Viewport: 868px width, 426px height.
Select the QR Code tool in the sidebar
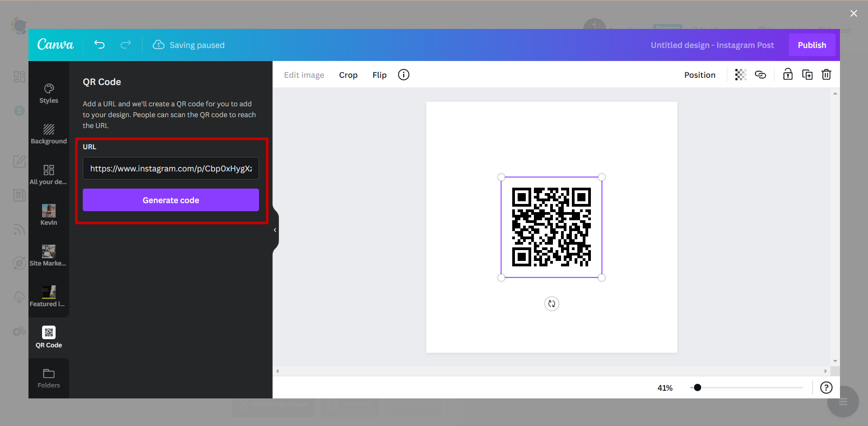click(49, 336)
